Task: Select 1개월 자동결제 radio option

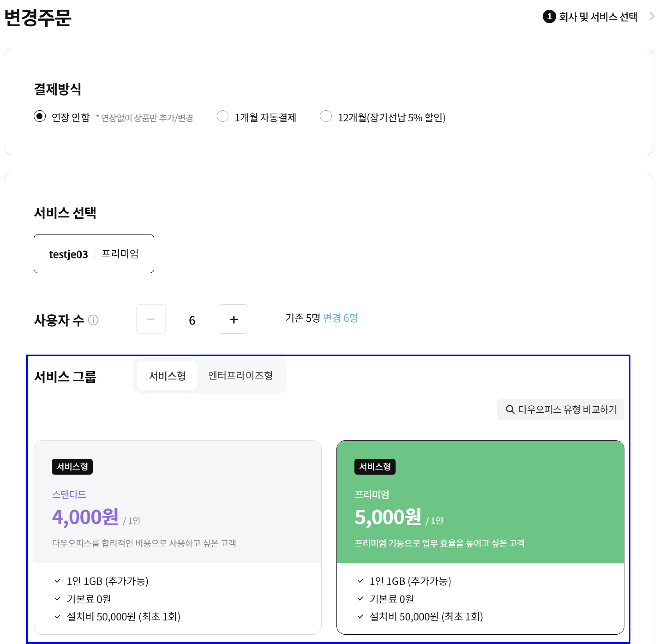Action: pos(222,117)
